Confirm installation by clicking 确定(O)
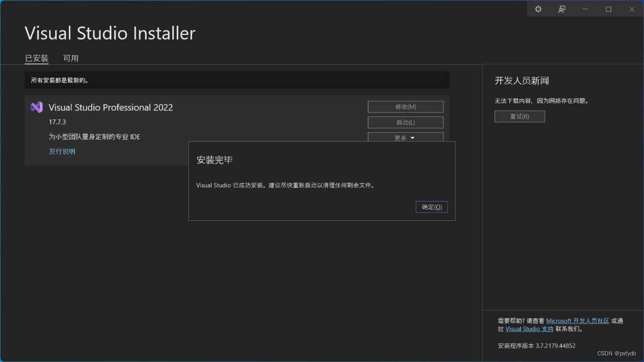The height and width of the screenshot is (362, 644). [x=431, y=207]
